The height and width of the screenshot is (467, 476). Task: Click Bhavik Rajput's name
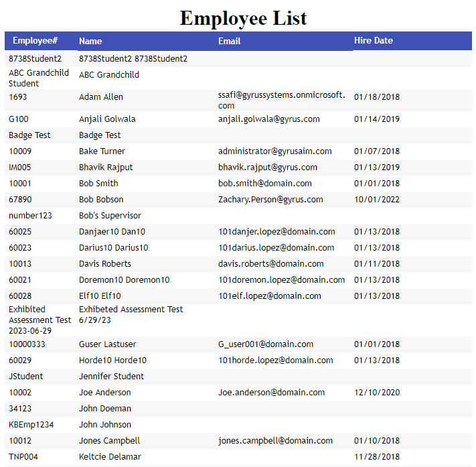click(x=106, y=168)
